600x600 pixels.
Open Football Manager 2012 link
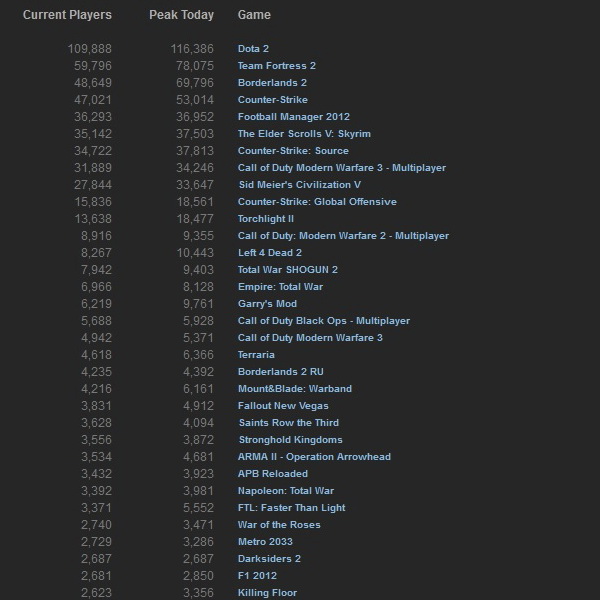pos(293,117)
